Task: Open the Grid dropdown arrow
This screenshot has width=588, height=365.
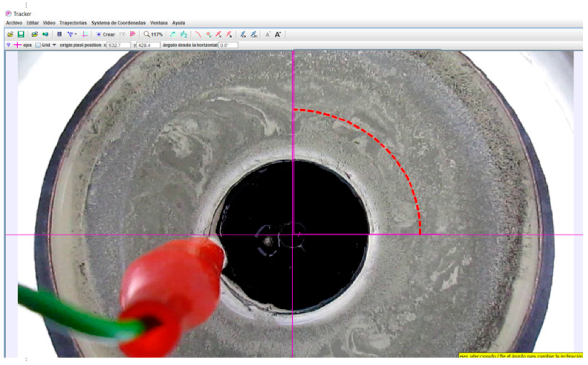Action: pos(54,45)
